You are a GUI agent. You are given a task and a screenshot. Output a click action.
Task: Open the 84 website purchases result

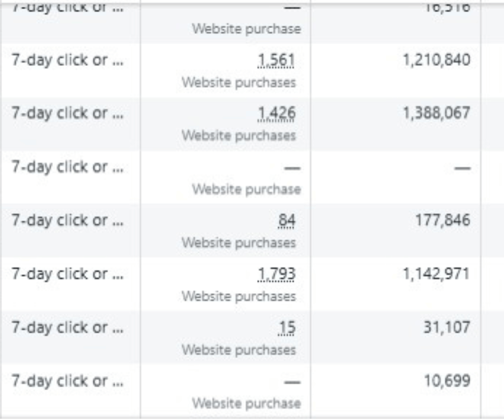tap(286, 220)
